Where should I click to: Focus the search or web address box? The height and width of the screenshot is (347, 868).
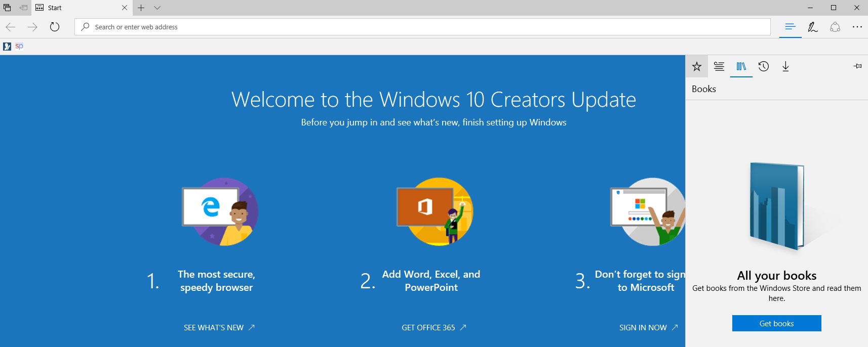point(422,27)
